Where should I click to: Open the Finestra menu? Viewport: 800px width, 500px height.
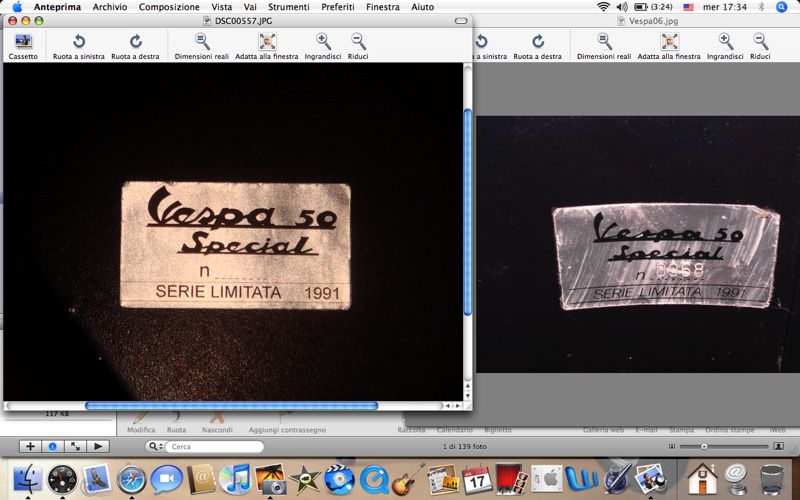point(383,7)
